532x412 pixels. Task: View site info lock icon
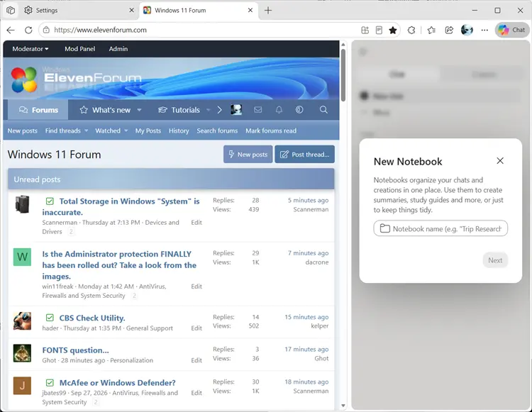(46, 30)
